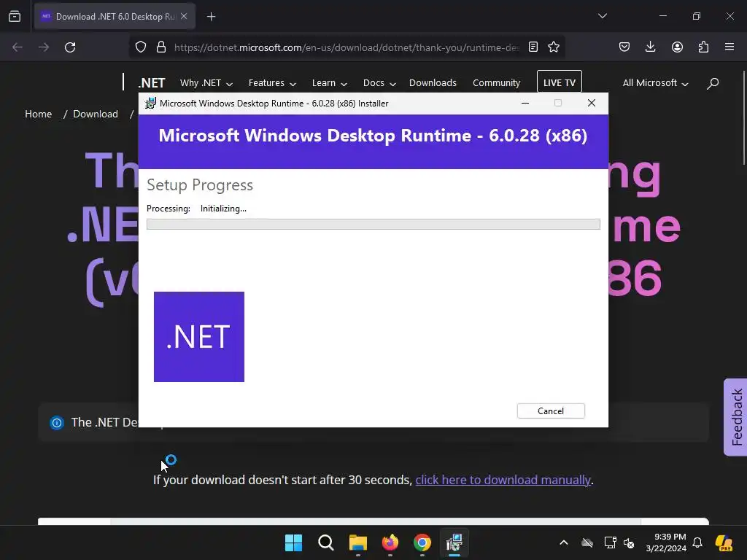Toggle Firefox reader view
747x560 pixels.
click(533, 47)
